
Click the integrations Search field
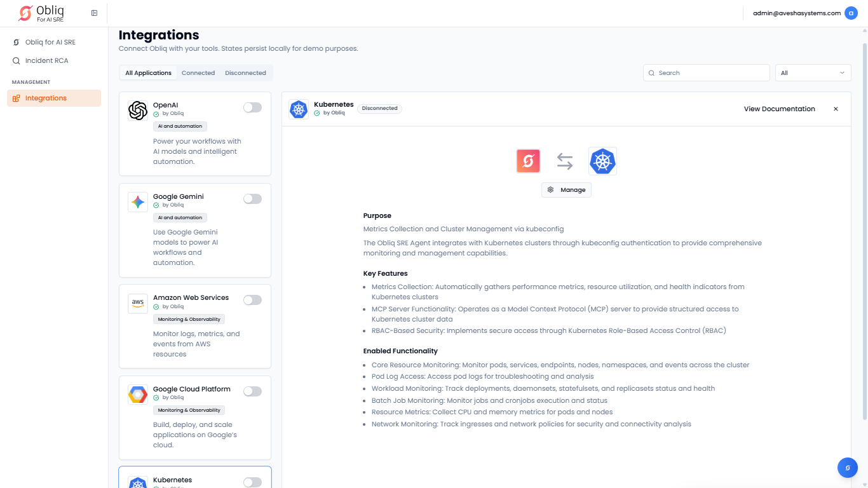click(706, 73)
